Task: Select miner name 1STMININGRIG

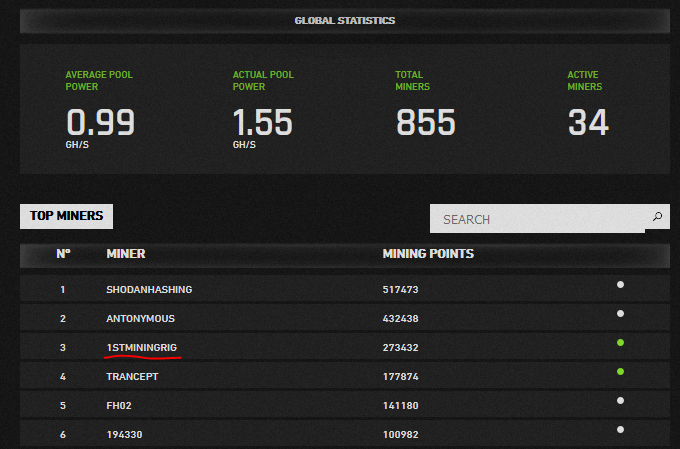Action: (142, 347)
